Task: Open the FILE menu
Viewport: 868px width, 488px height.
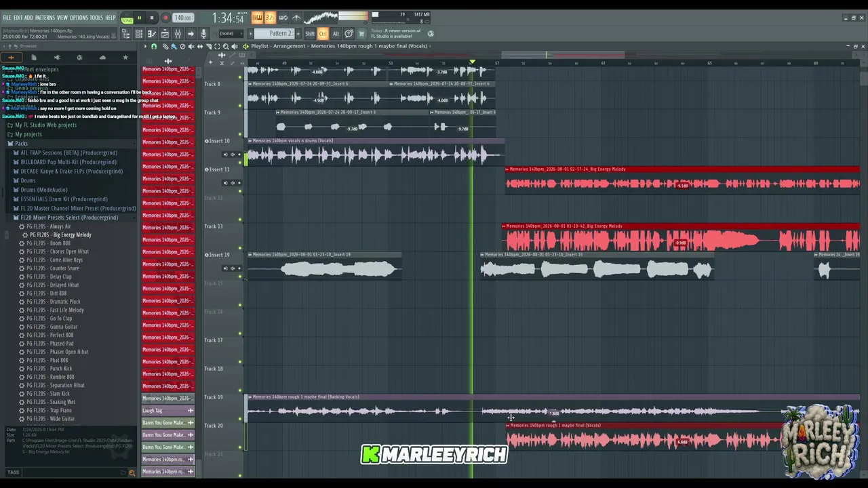Action: pyautogui.click(x=7, y=18)
